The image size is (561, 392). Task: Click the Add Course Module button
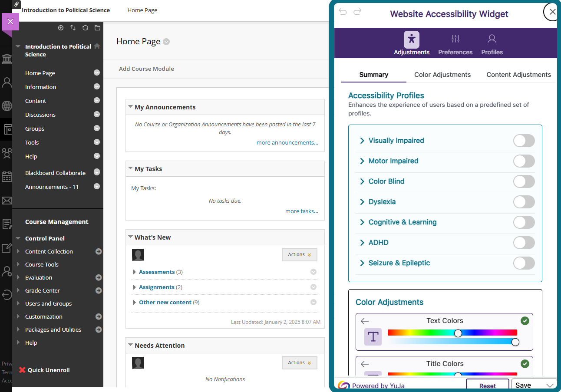tap(146, 69)
